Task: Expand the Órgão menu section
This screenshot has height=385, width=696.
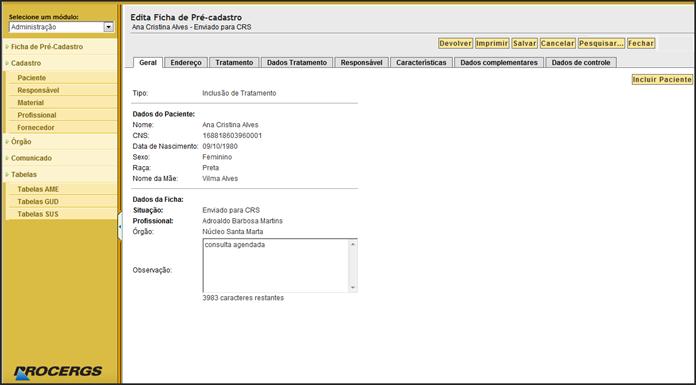Action: click(21, 142)
